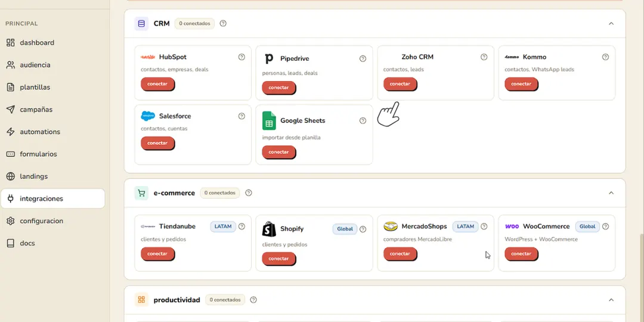The height and width of the screenshot is (322, 644).
Task: Click the Tiendanube logo
Action: pos(148,227)
